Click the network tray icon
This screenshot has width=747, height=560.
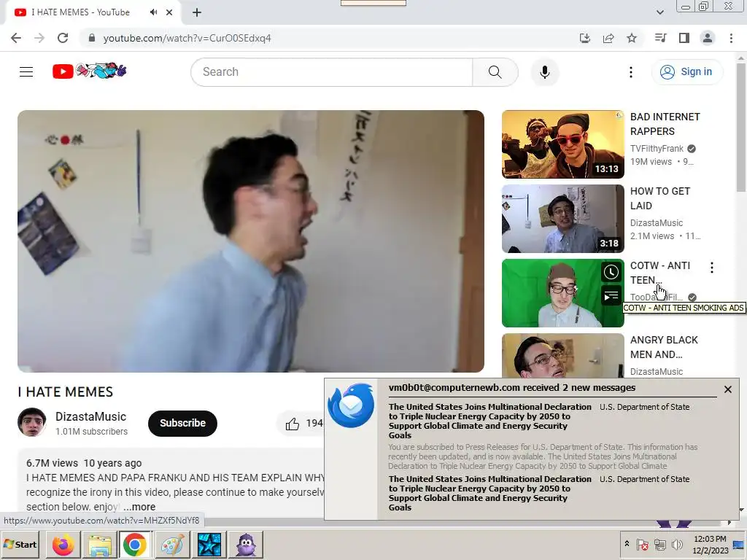659,544
